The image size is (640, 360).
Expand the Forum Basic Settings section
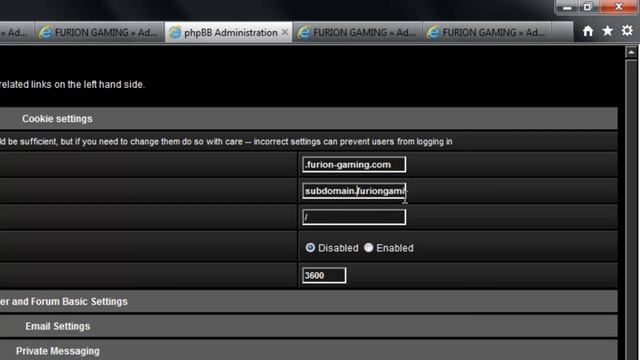tap(309, 301)
